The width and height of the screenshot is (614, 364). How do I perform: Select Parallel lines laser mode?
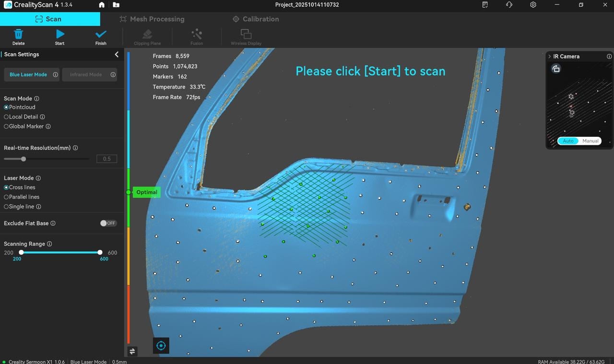(x=6, y=197)
